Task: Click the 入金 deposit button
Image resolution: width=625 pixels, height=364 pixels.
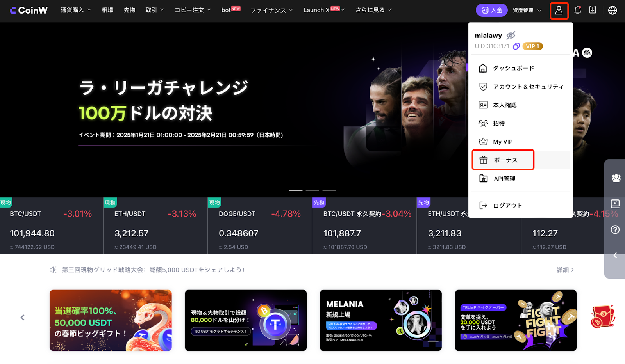Action: pos(491,10)
